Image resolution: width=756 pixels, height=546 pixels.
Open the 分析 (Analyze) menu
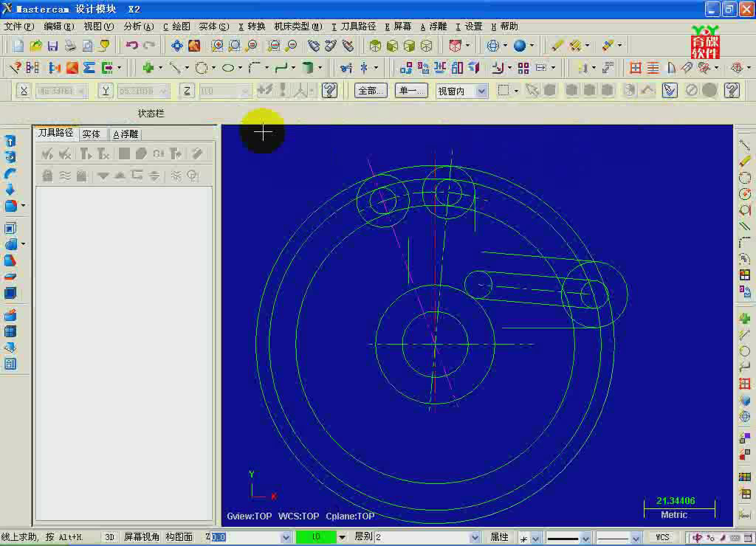138,27
